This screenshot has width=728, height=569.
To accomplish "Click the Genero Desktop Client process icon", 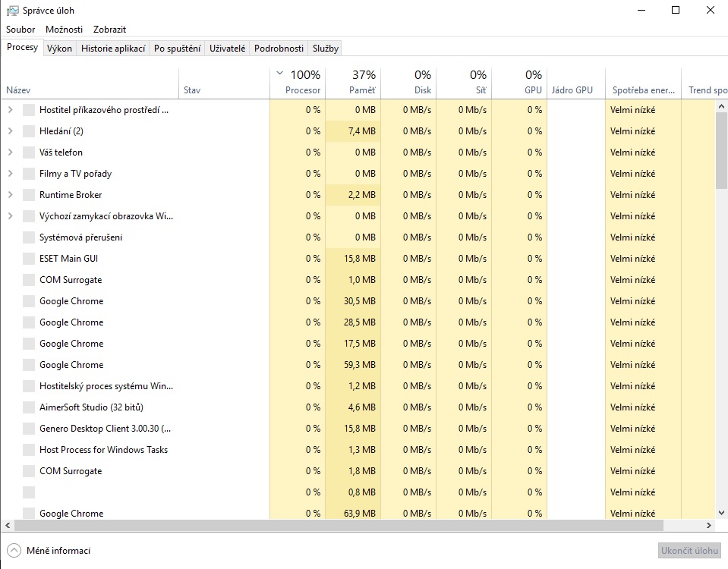I will (29, 429).
